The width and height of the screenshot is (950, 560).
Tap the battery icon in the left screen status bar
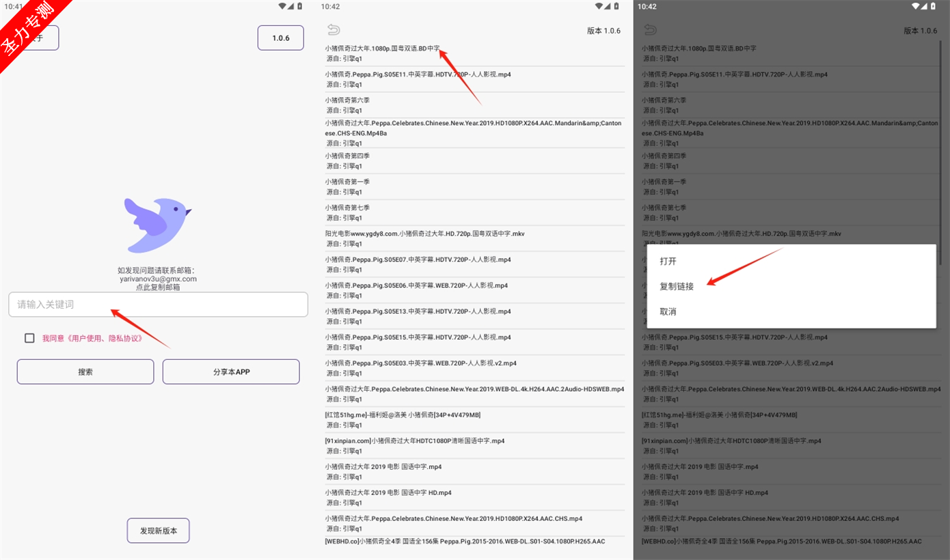point(299,6)
